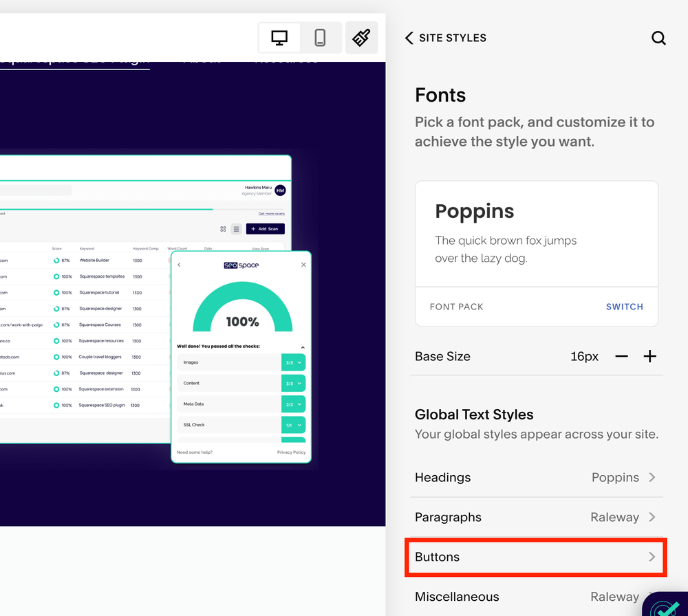
Task: Expand the Content 3/3 check row
Action: coord(241,383)
